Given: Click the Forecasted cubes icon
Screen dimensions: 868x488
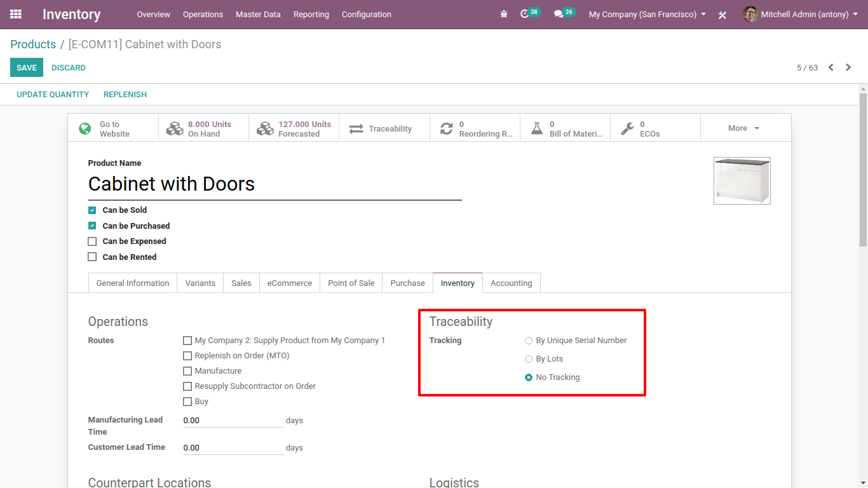Looking at the screenshot, I should pyautogui.click(x=264, y=128).
